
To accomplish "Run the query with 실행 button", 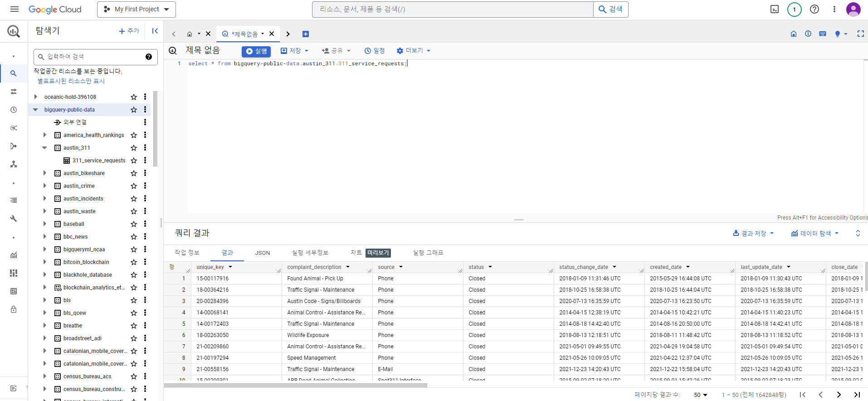I will (256, 51).
